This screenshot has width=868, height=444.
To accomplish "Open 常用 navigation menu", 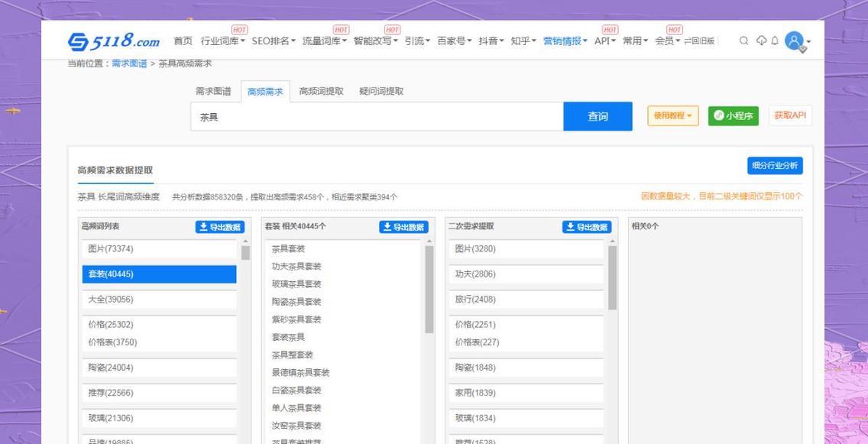I will pyautogui.click(x=635, y=41).
